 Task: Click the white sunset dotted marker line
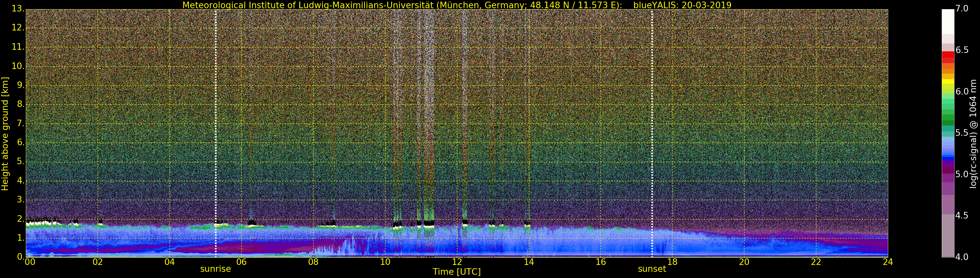pos(652,133)
